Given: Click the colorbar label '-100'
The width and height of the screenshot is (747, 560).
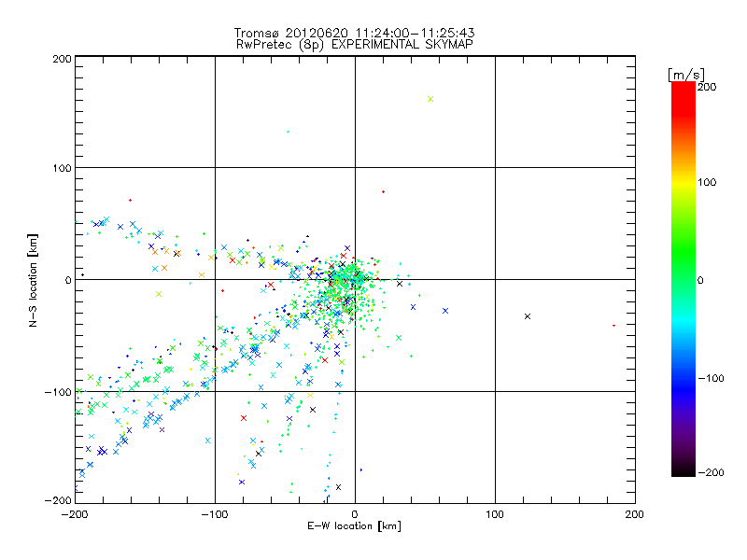Looking at the screenshot, I should (x=711, y=378).
